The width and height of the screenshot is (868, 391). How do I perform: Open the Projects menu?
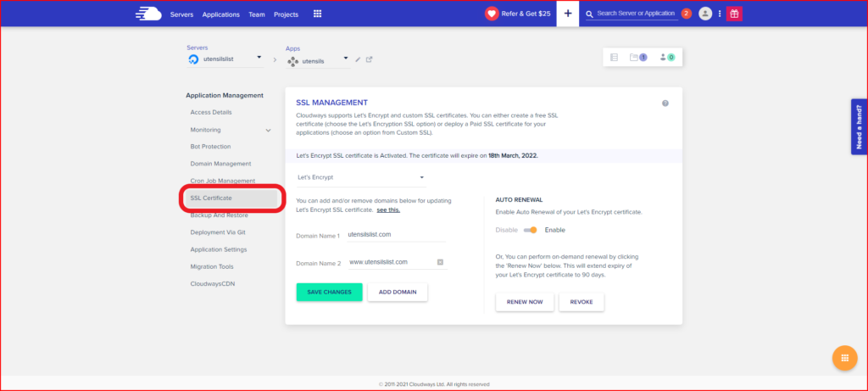point(287,14)
